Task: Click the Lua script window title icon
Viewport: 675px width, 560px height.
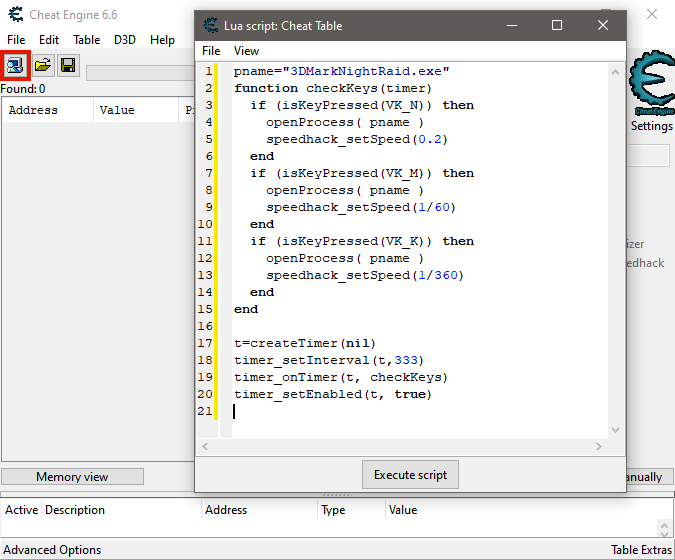Action: pyautogui.click(x=211, y=25)
